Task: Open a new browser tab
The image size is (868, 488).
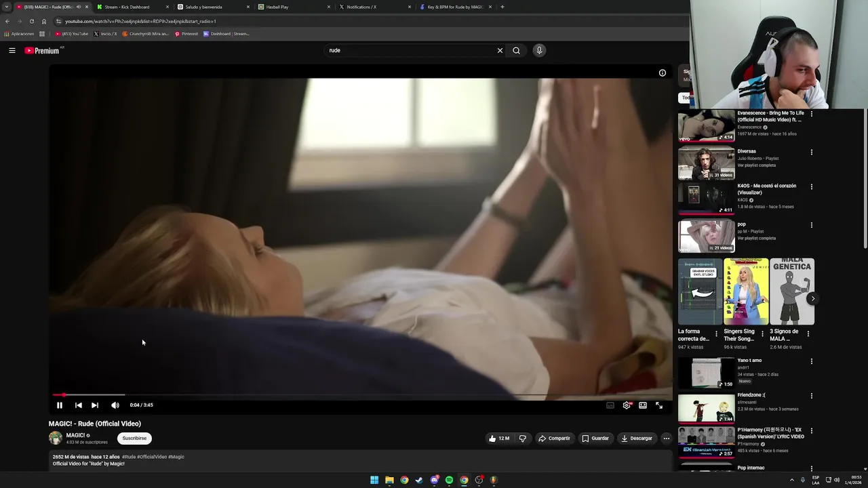Action: point(502,7)
